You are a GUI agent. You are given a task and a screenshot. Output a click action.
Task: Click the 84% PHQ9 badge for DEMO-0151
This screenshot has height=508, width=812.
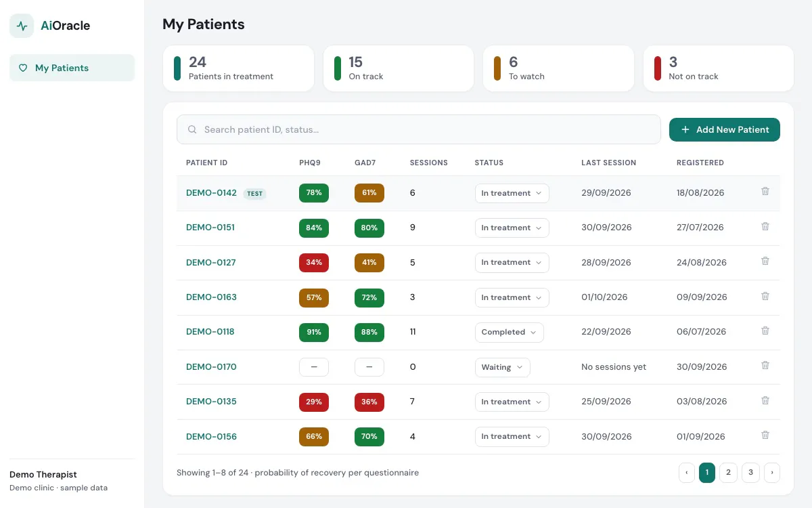(314, 228)
